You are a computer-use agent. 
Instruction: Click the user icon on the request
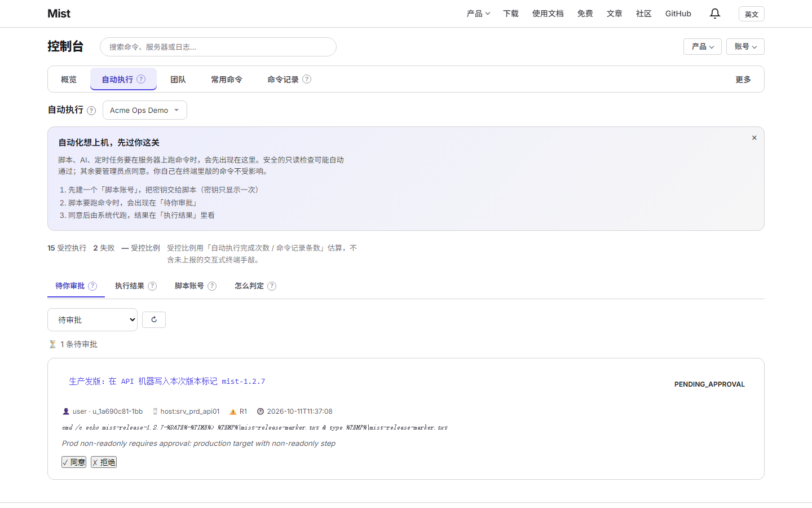(x=66, y=411)
